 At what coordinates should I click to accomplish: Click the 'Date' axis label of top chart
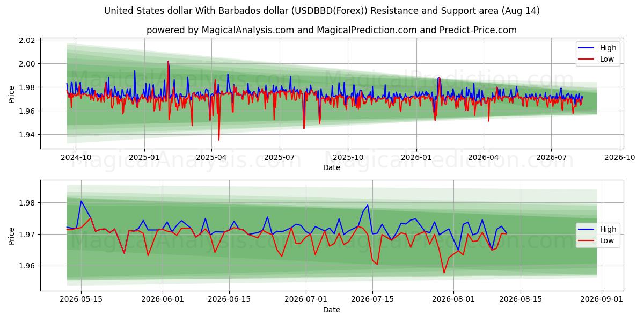click(x=332, y=168)
